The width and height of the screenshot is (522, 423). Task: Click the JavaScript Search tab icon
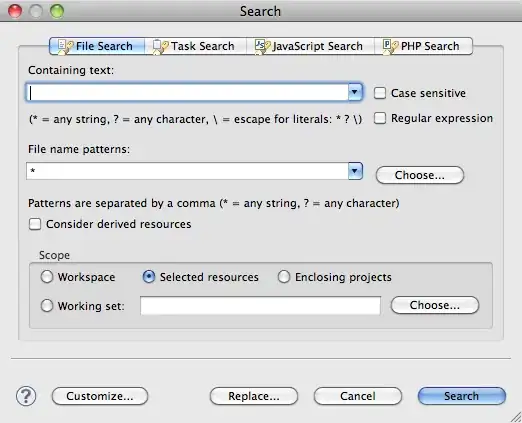pos(263,46)
